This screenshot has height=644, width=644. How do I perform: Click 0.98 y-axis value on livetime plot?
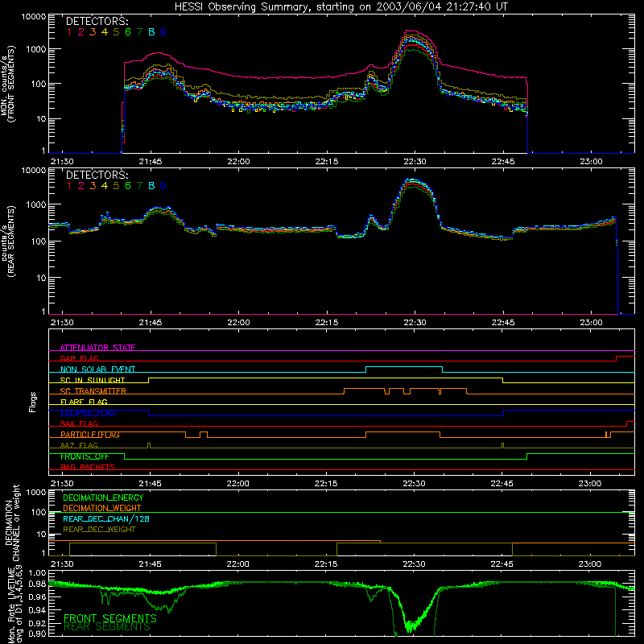[37, 584]
